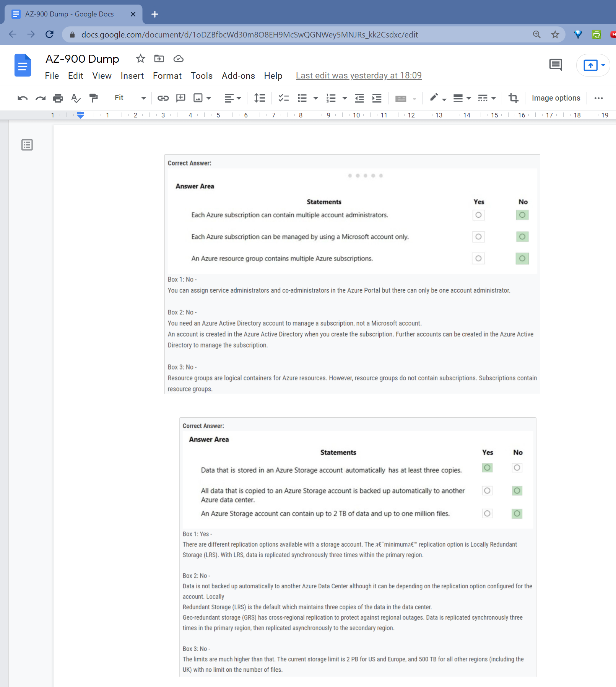Open line spacing options
This screenshot has width=616, height=687.
pos(260,98)
